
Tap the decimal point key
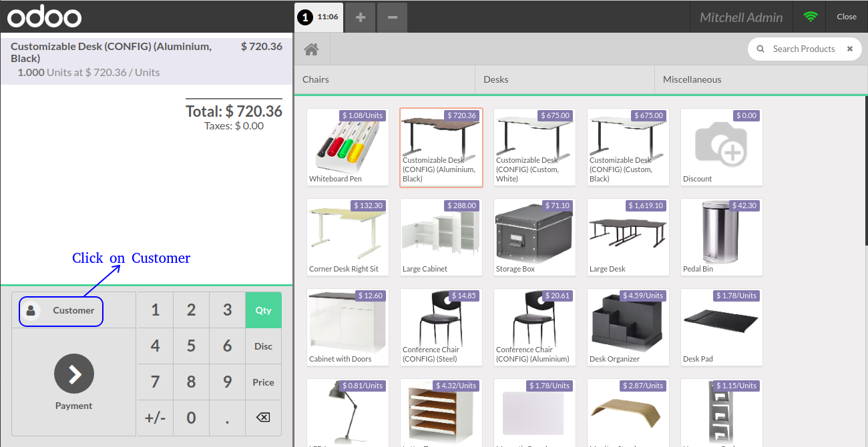[x=227, y=418]
